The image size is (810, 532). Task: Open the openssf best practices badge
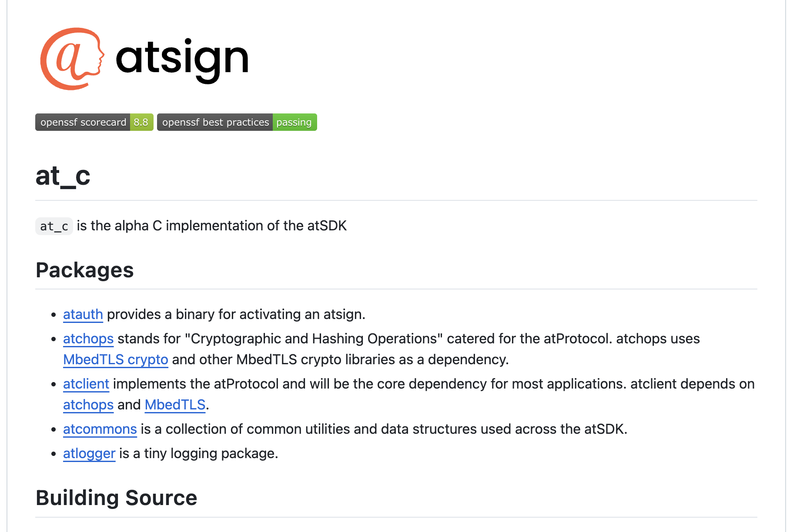pos(237,122)
